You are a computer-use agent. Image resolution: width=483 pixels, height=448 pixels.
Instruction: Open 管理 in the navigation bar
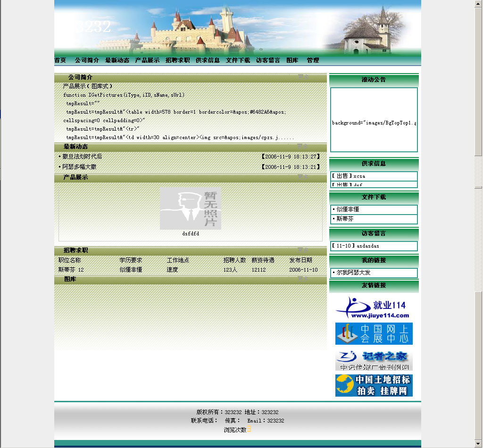coord(313,60)
